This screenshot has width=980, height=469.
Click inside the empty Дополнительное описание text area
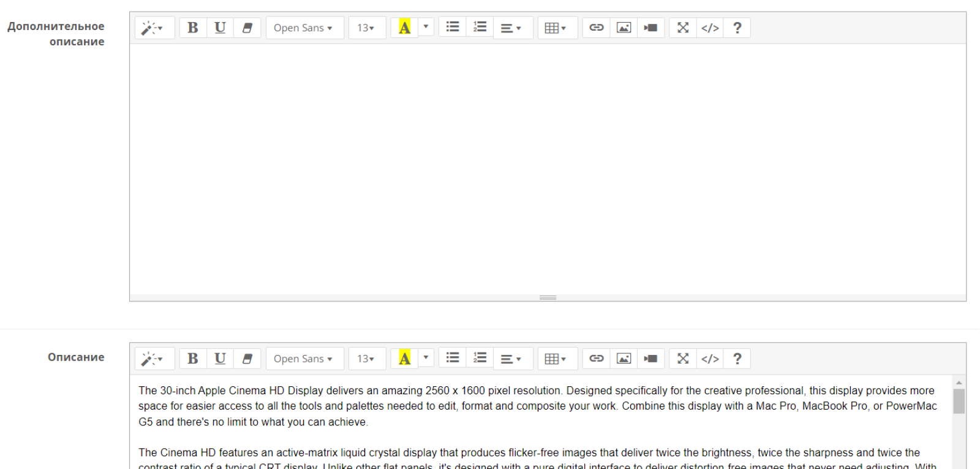pos(548,169)
